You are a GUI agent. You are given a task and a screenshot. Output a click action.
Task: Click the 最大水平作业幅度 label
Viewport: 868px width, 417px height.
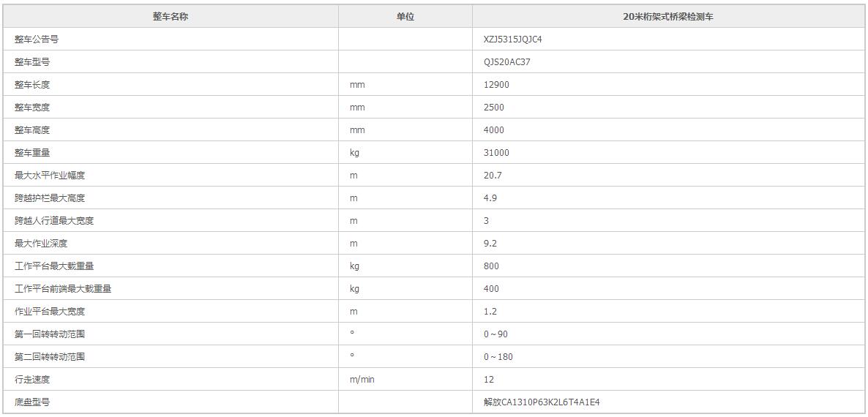50,176
